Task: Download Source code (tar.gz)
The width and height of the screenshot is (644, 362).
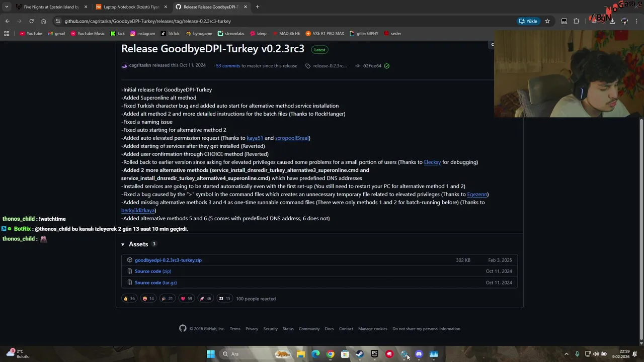Action: coord(155,283)
